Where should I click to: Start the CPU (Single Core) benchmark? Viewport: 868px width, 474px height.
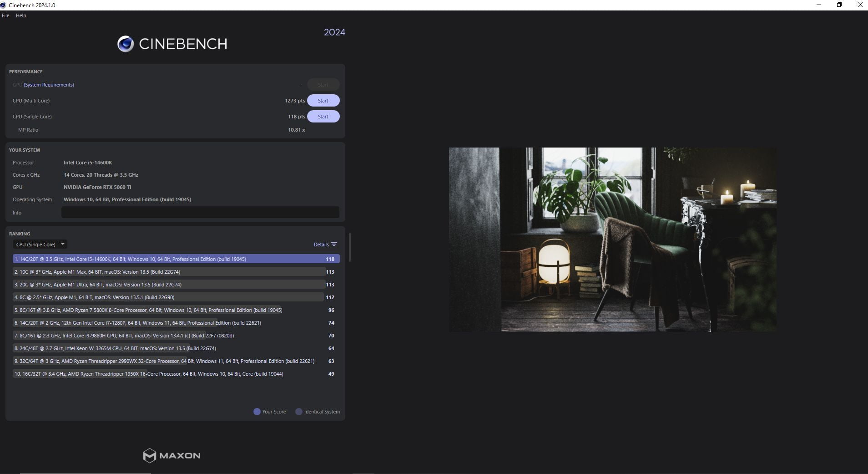[323, 117]
